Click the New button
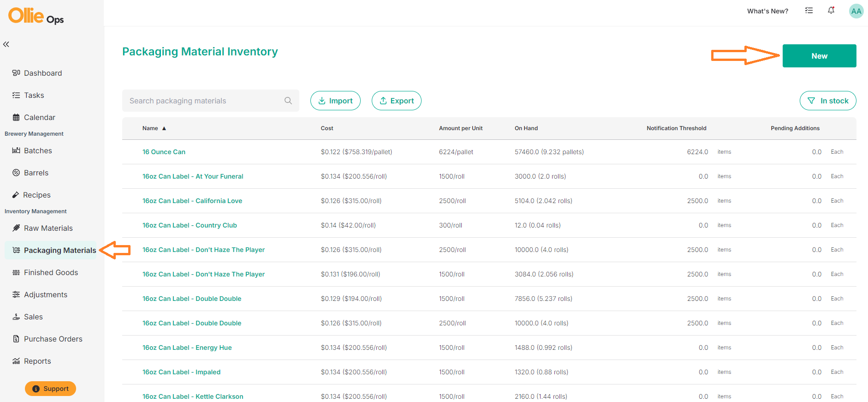Image resolution: width=868 pixels, height=402 pixels. coord(819,56)
